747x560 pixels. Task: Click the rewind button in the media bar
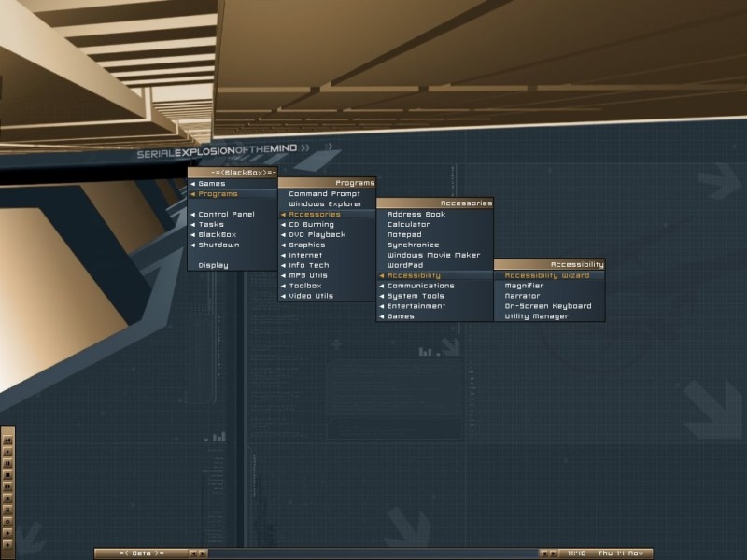click(7, 440)
